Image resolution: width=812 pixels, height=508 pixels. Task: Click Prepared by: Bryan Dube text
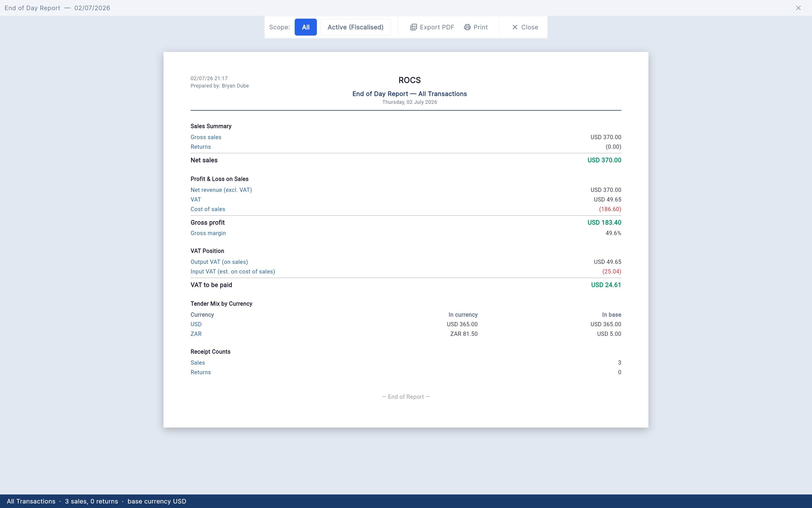click(x=220, y=86)
